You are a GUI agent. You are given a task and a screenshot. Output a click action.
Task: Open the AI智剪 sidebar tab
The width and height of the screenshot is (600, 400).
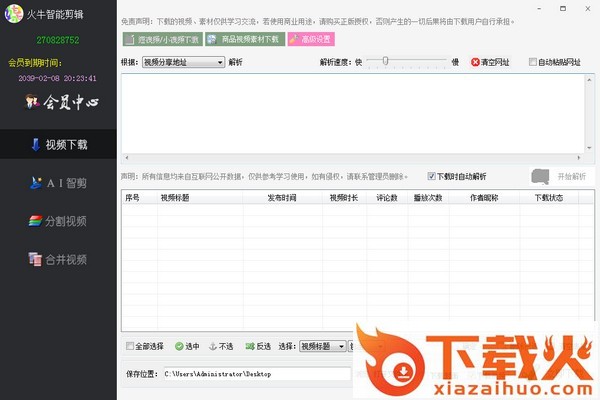(58, 183)
